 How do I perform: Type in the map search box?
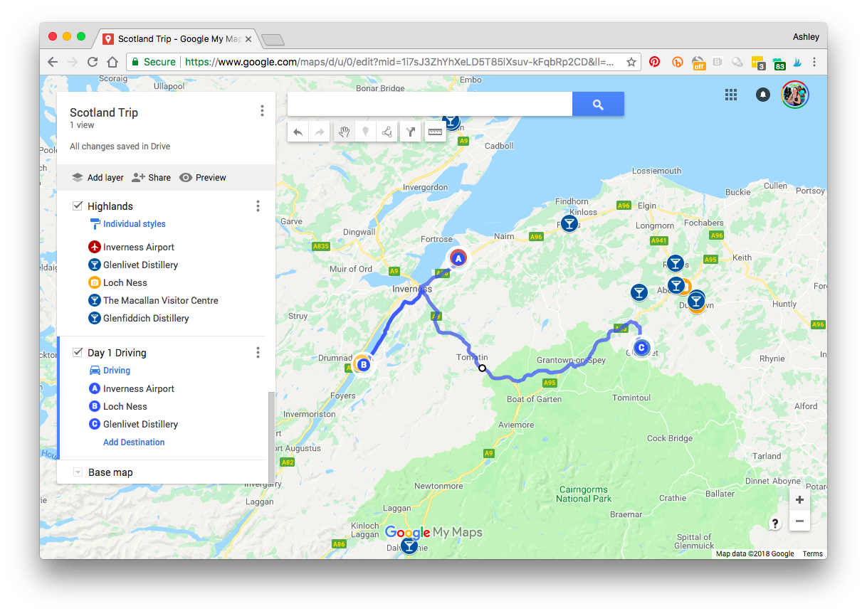pos(430,105)
